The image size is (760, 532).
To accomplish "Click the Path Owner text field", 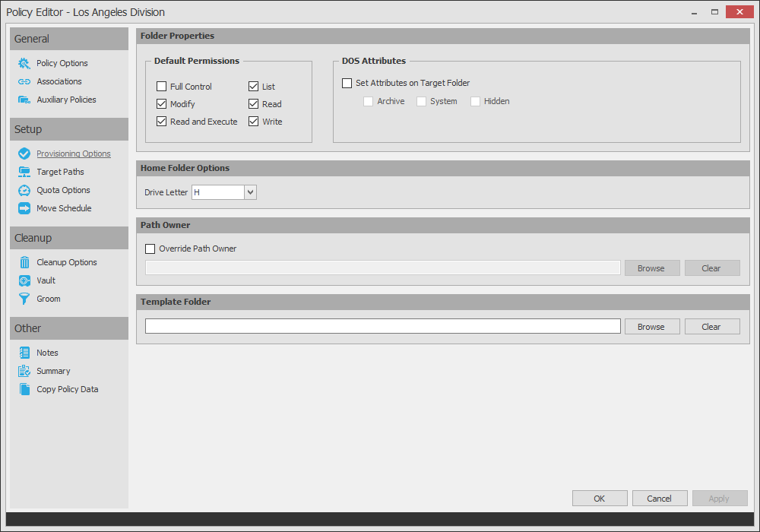I will tap(383, 268).
